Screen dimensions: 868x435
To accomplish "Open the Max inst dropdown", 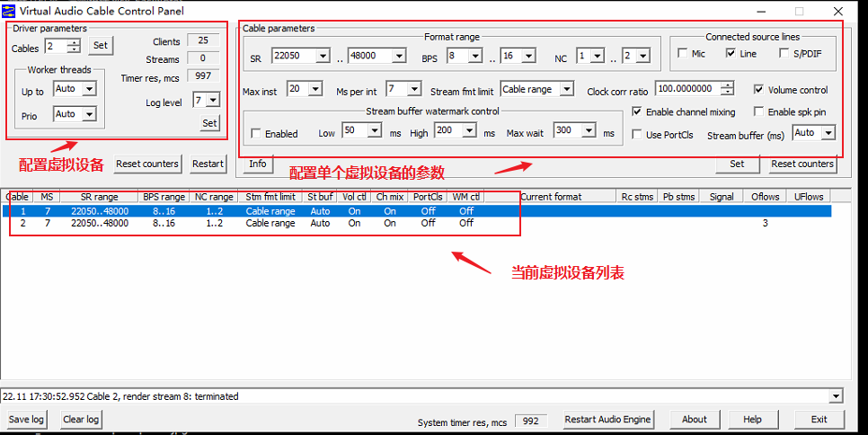I will (x=315, y=89).
